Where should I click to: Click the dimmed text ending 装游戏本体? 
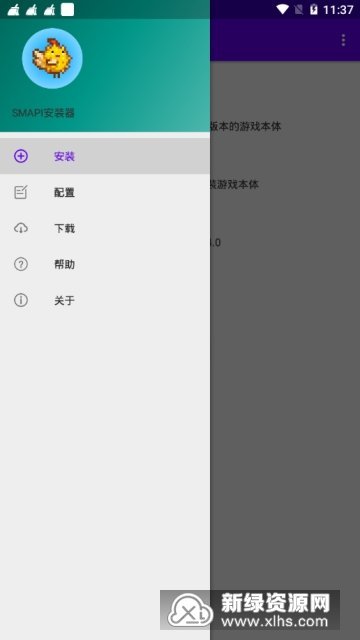pyautogui.click(x=235, y=184)
